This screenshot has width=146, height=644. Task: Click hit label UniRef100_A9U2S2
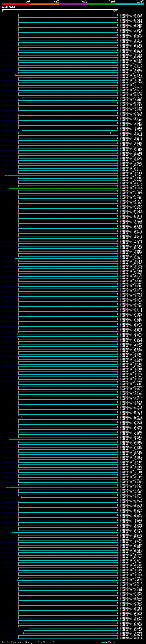pos(131,37)
